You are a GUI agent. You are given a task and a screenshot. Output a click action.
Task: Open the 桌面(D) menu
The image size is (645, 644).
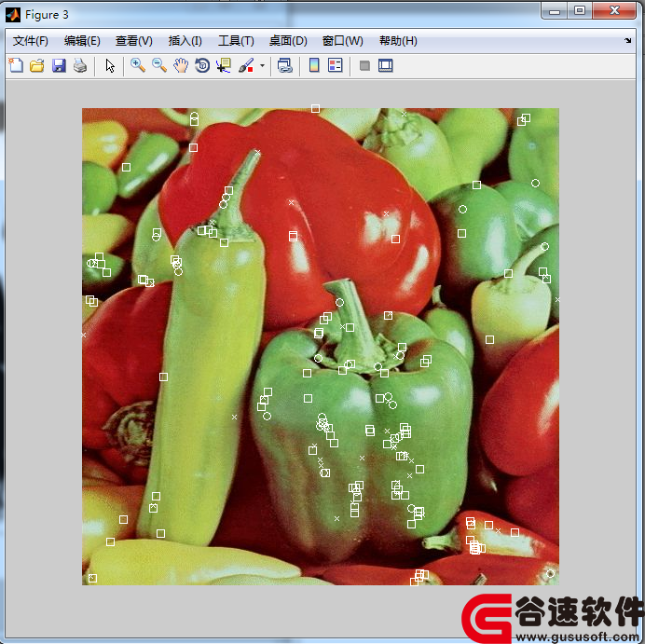pyautogui.click(x=288, y=41)
